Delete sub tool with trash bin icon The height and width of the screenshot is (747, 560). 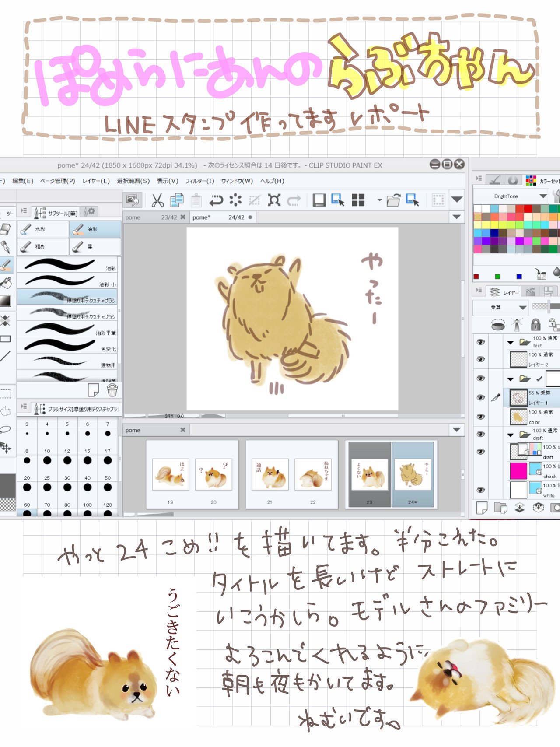point(112,389)
